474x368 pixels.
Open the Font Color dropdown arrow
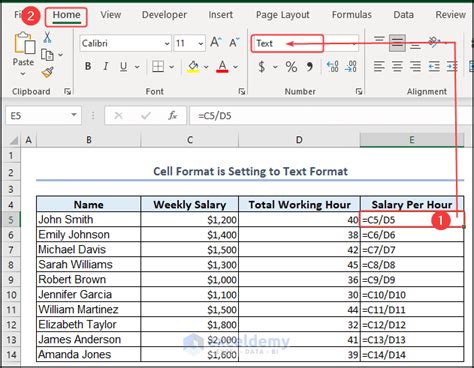(235, 67)
